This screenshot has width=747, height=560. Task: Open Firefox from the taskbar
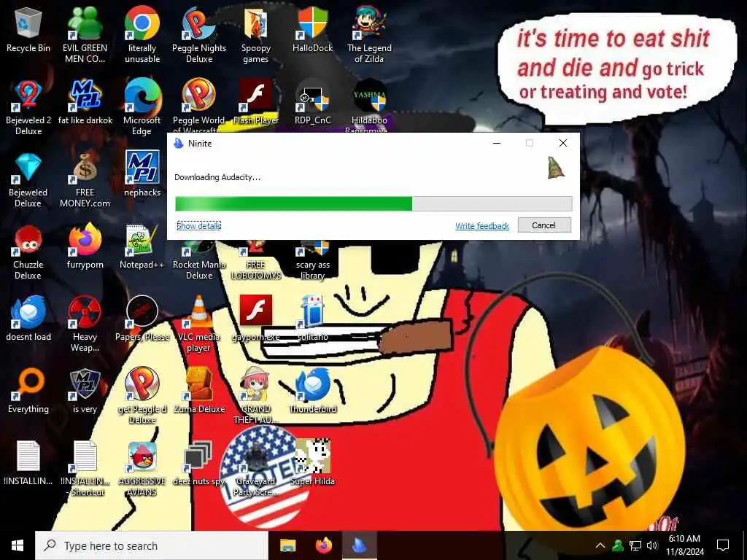tap(324, 545)
